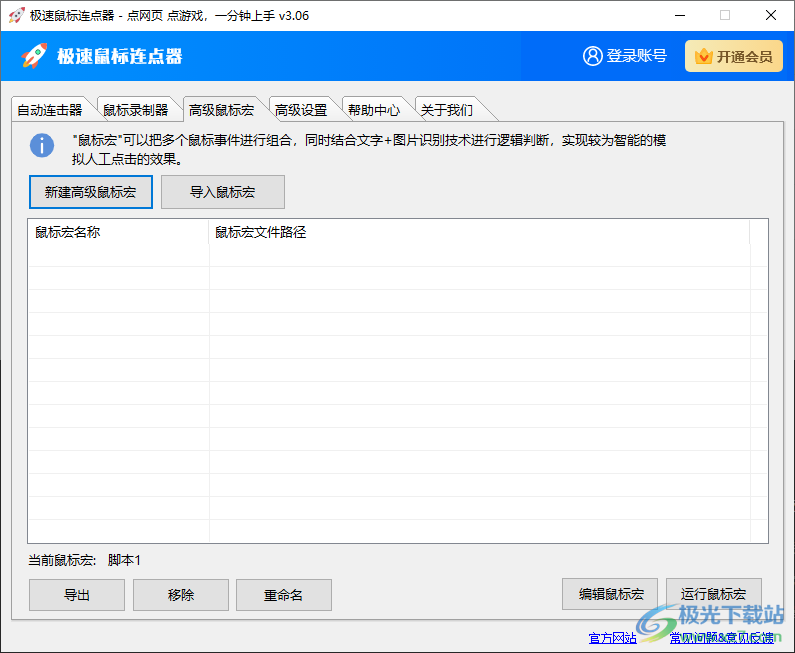Click the 新建高级鼠标宏 button
The image size is (795, 653).
[91, 192]
